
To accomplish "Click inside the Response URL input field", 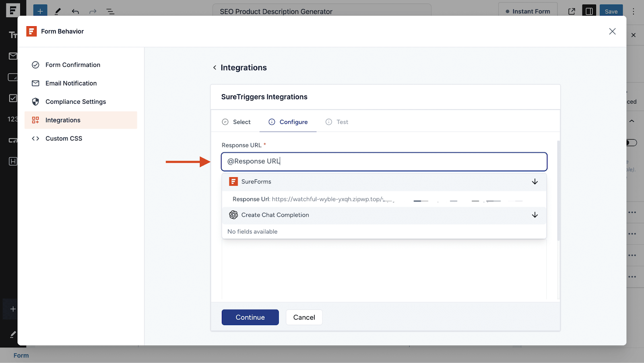I will (x=384, y=161).
